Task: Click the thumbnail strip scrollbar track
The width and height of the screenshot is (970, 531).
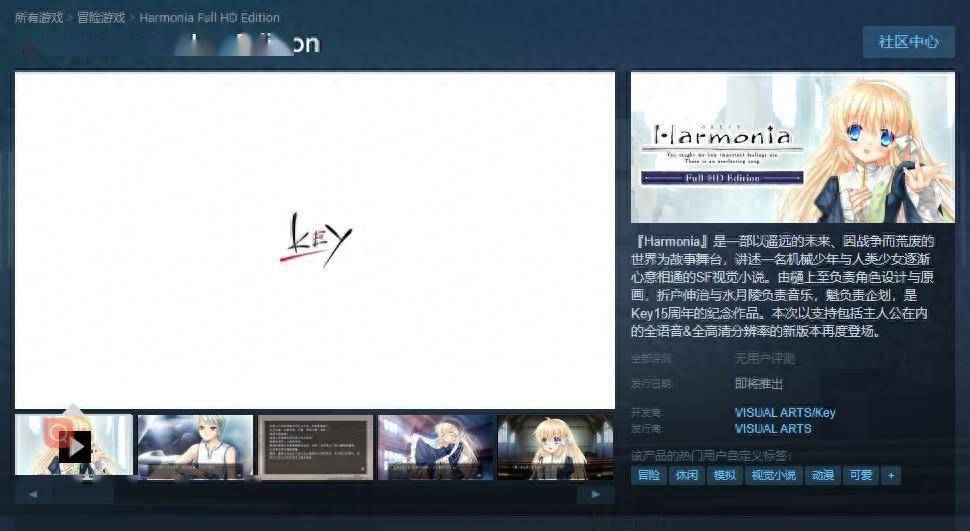Action: coord(315,494)
